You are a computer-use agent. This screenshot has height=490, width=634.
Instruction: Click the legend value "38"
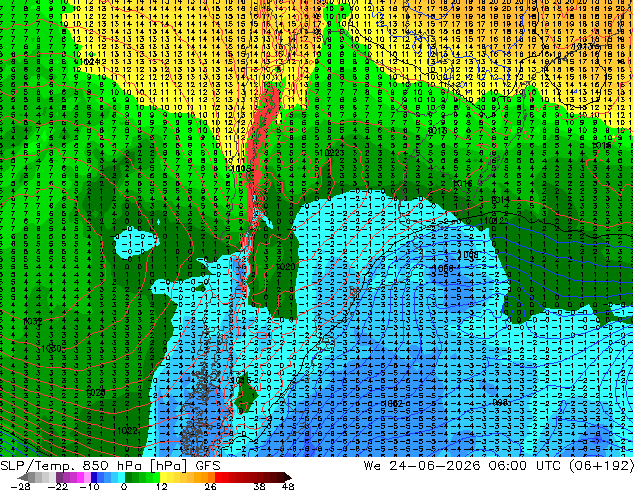(260, 486)
